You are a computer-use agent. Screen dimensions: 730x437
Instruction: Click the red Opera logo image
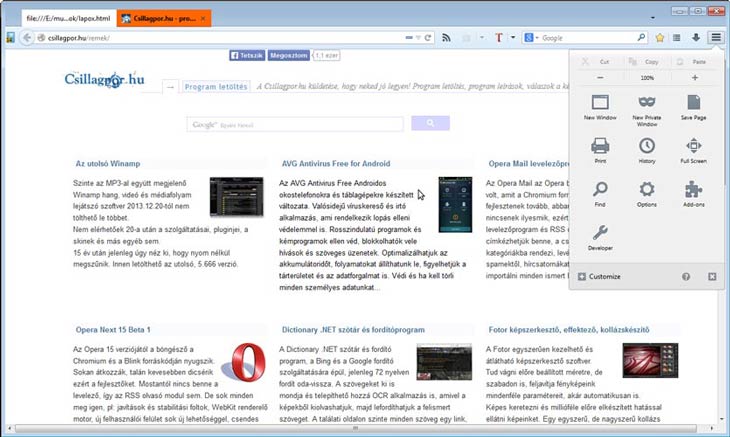coord(243,362)
